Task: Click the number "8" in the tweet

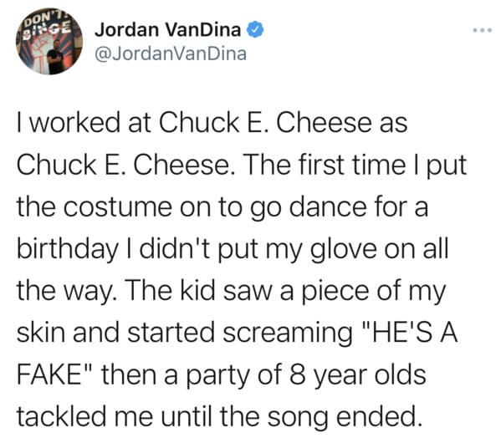Action: 297,375
